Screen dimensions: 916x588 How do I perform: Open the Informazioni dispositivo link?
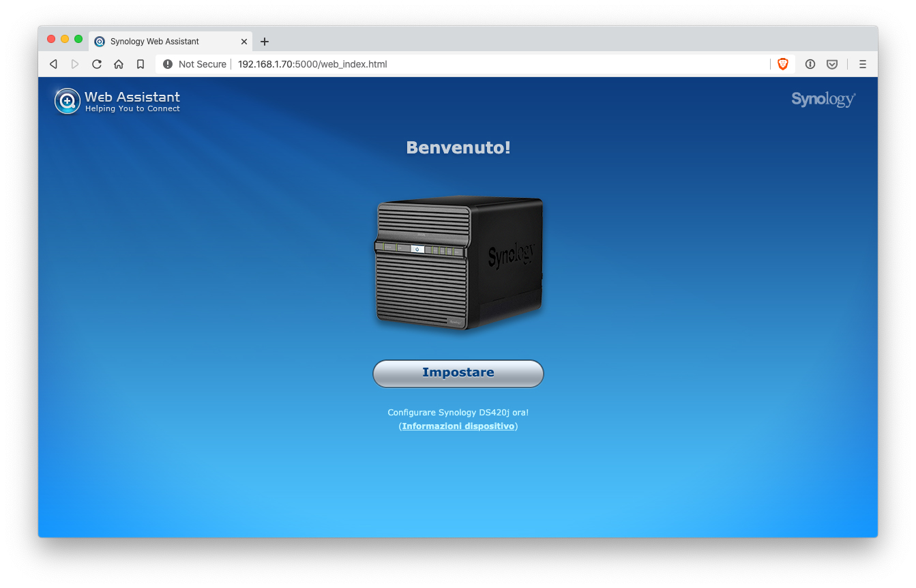point(458,426)
